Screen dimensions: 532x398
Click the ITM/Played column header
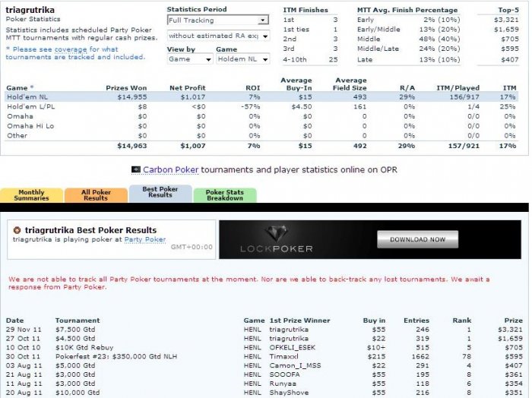click(458, 88)
